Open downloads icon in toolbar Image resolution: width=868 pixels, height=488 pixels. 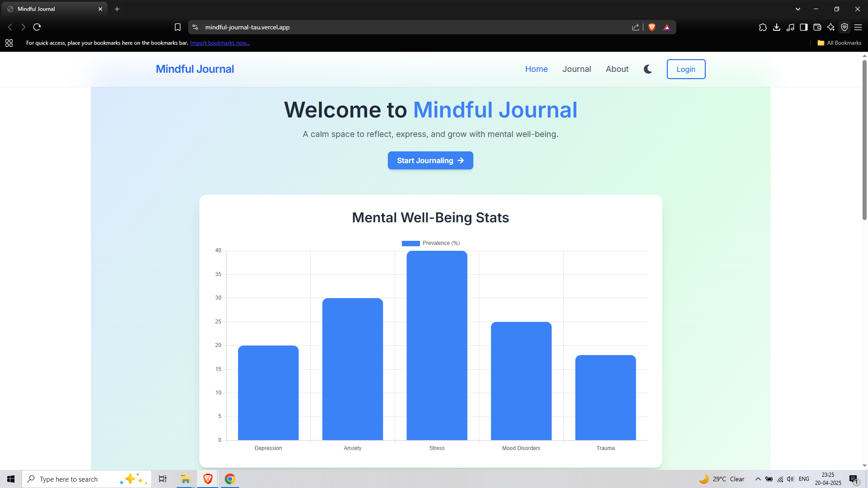pyautogui.click(x=777, y=27)
